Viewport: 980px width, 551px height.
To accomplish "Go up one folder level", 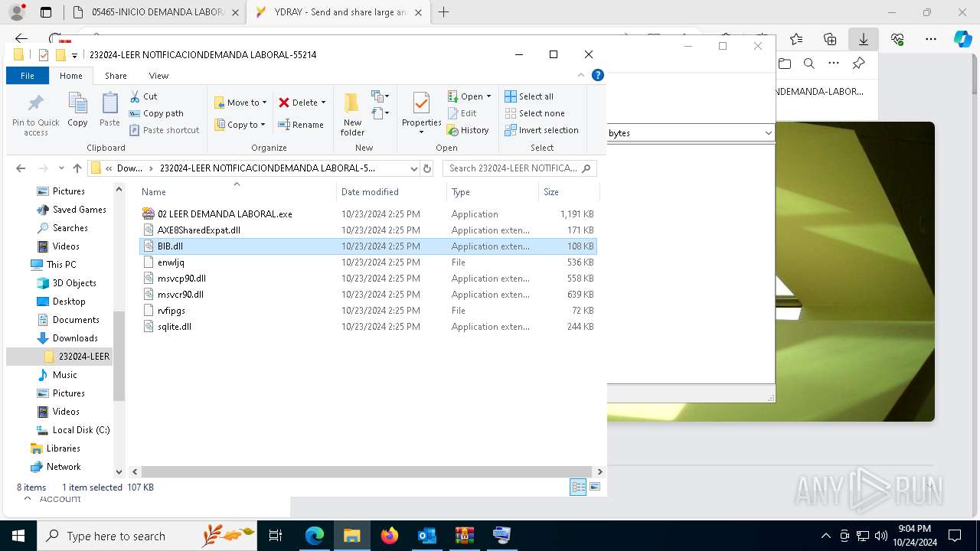I will pyautogui.click(x=77, y=168).
